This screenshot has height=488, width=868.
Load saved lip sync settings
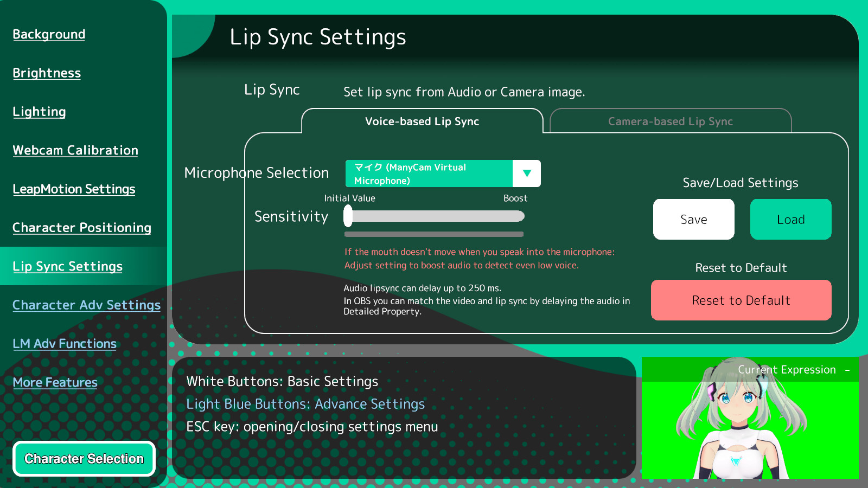coord(791,219)
